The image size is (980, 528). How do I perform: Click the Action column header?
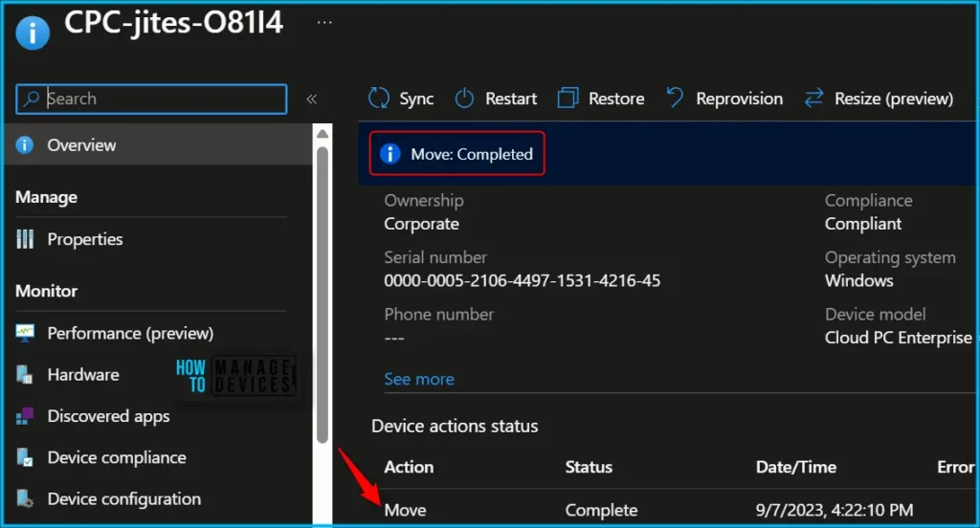point(409,468)
